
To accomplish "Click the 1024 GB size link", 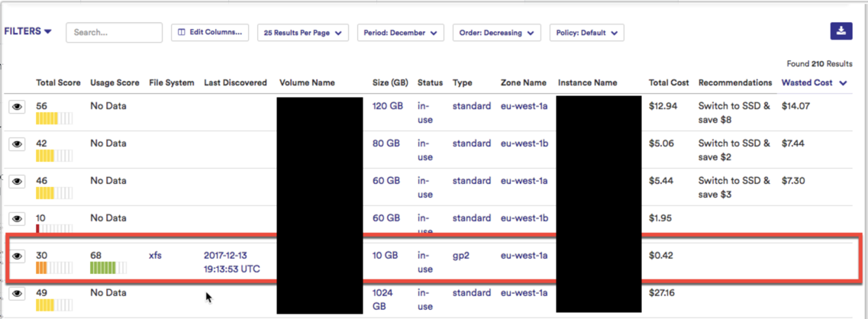I will (x=383, y=299).
